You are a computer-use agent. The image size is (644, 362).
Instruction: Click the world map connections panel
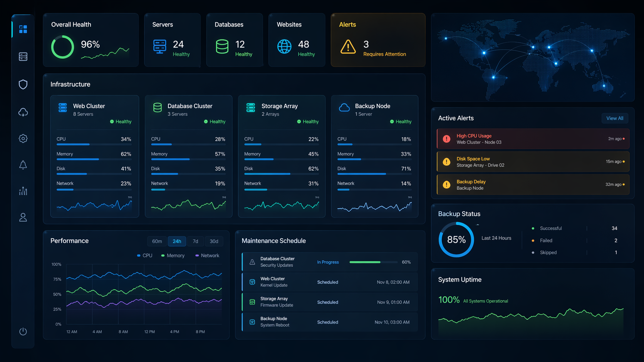pos(533,58)
